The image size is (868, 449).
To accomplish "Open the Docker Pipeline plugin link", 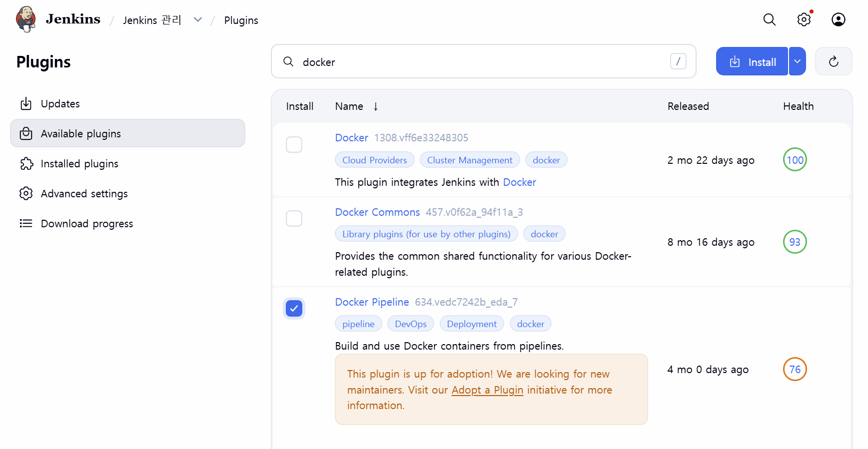I will [372, 302].
